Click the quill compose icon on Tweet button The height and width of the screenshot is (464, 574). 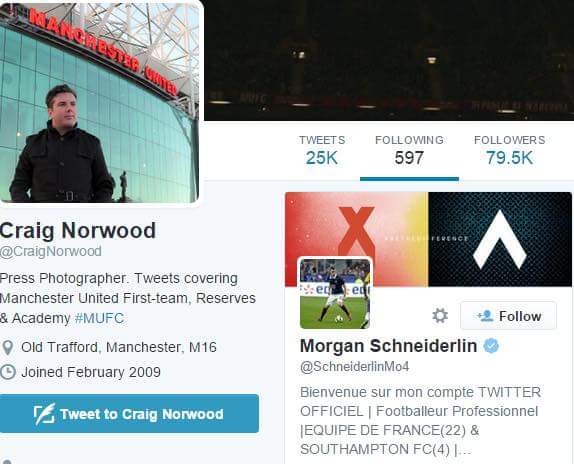coord(44,414)
